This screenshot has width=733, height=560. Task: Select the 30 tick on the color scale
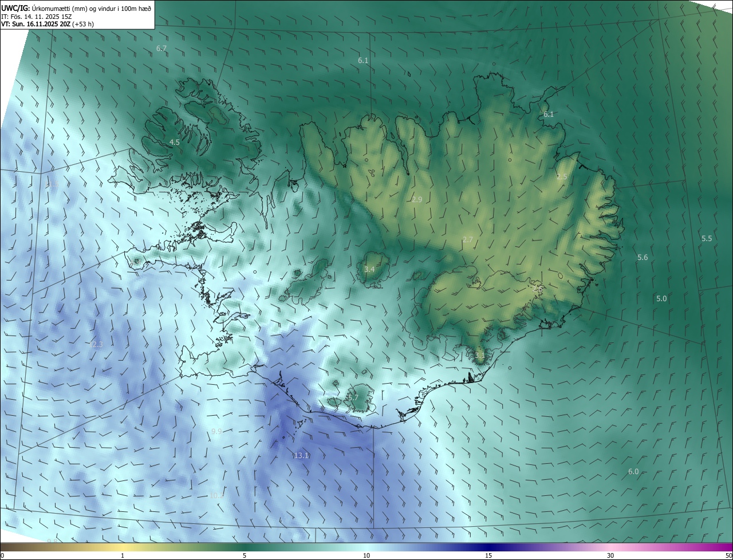610,555
